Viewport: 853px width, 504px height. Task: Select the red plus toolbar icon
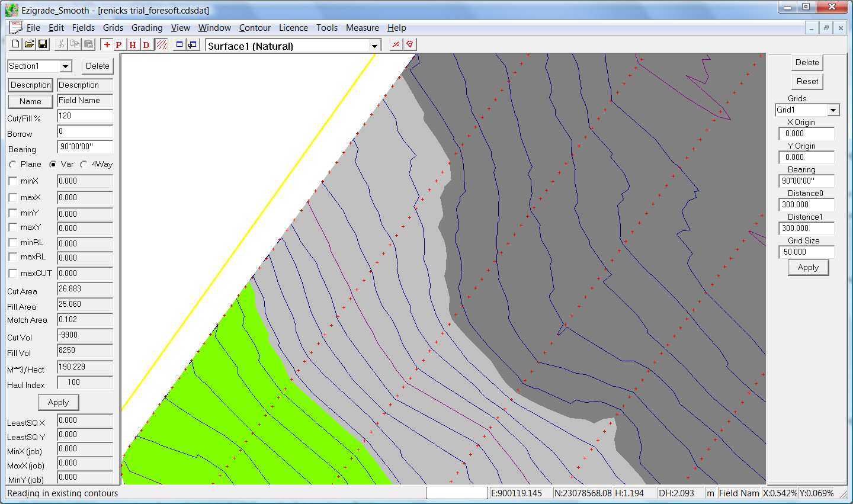click(107, 45)
